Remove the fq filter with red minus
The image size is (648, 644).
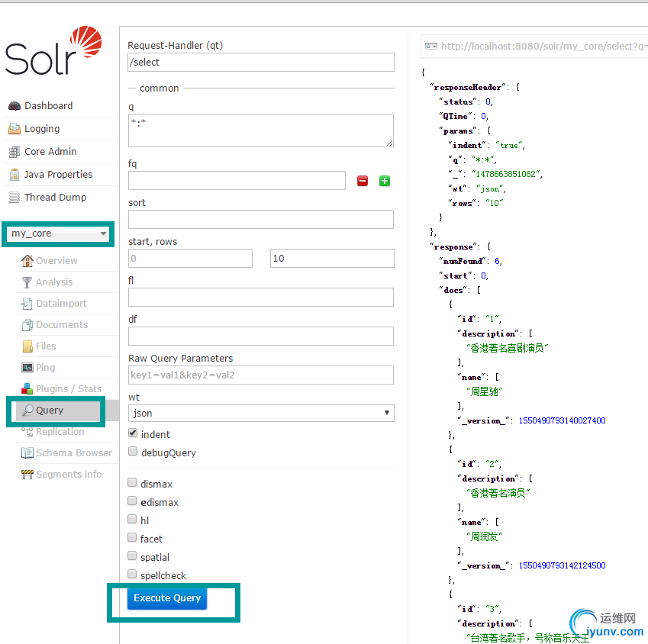[363, 181]
